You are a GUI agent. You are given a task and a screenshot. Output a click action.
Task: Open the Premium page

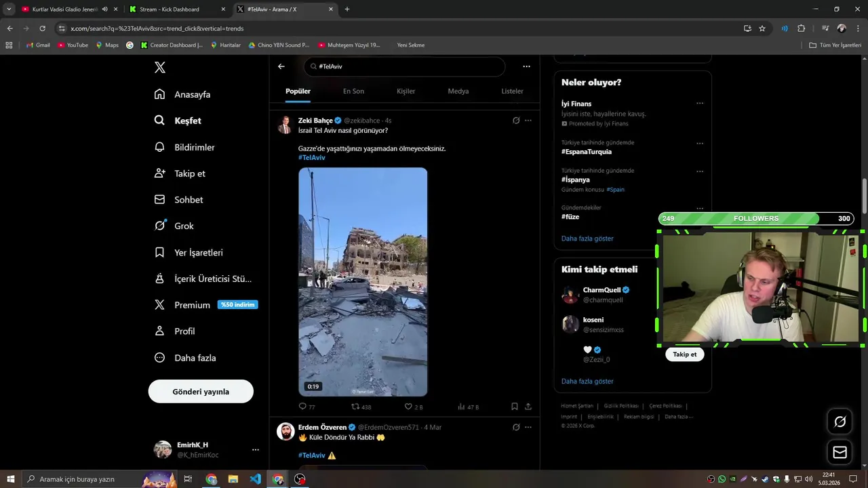(205, 305)
